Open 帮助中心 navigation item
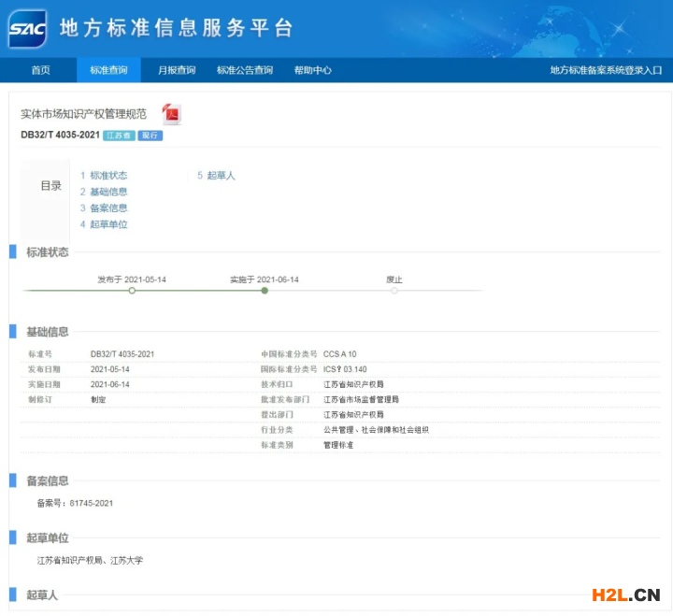Viewport: 673px width, 616px height. coord(312,70)
